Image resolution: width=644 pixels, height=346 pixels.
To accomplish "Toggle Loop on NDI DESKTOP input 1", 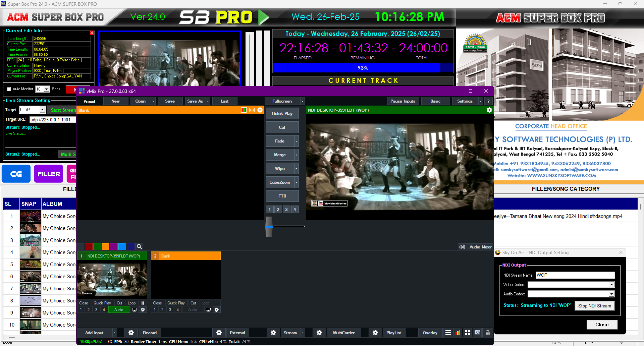I will (132, 303).
